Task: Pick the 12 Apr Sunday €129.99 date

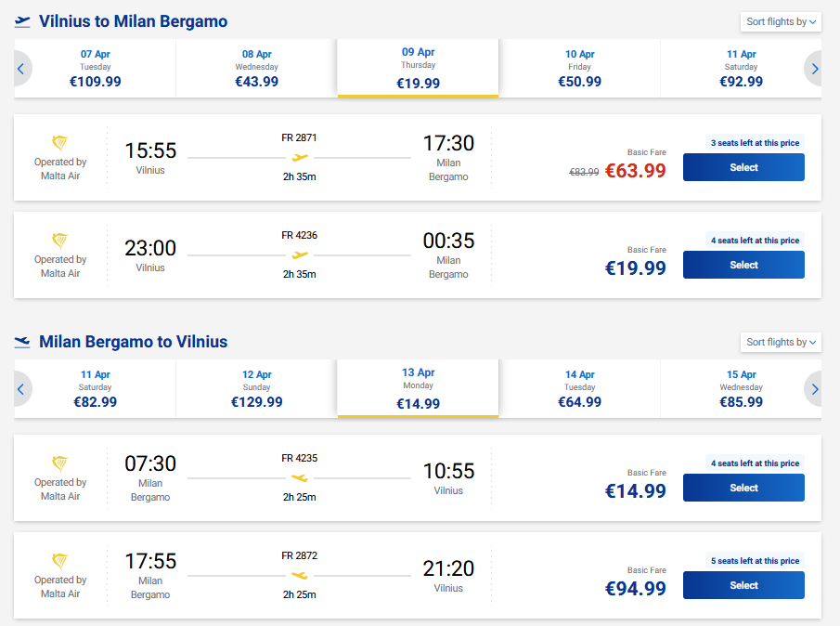Action: [x=256, y=389]
